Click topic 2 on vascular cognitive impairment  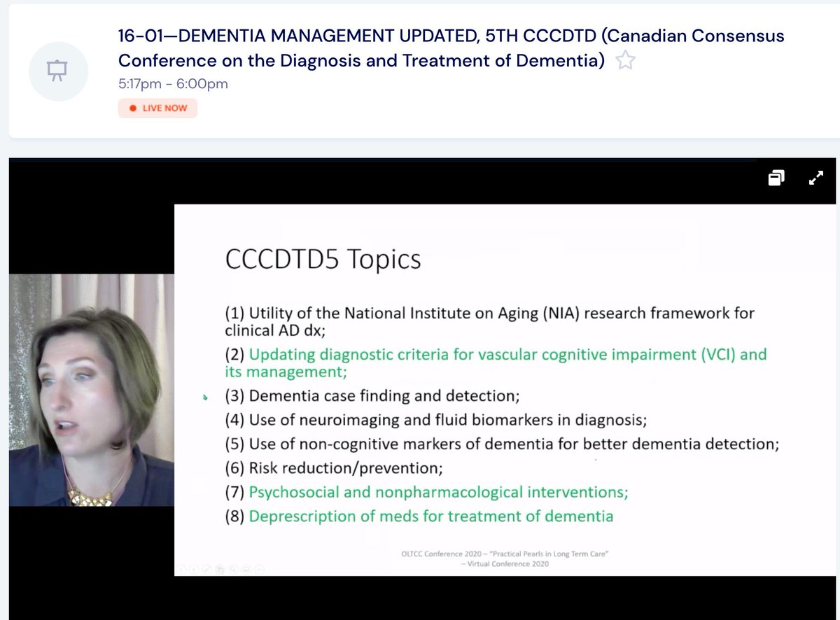pyautogui.click(x=496, y=362)
